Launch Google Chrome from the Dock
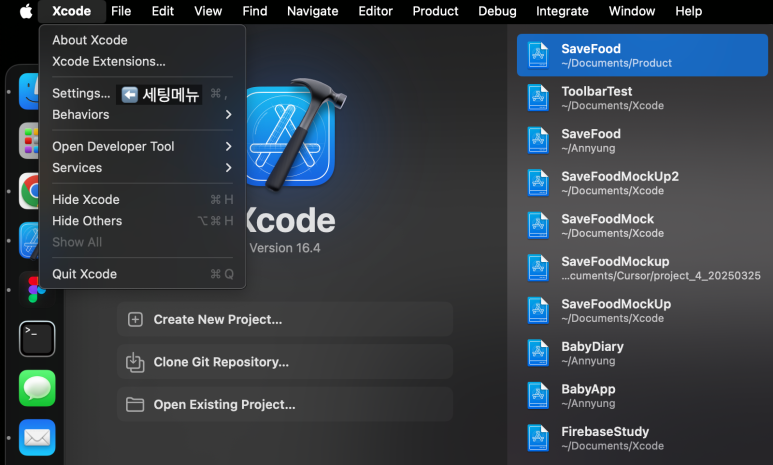Viewport: 773px width, 465px height. [29, 191]
